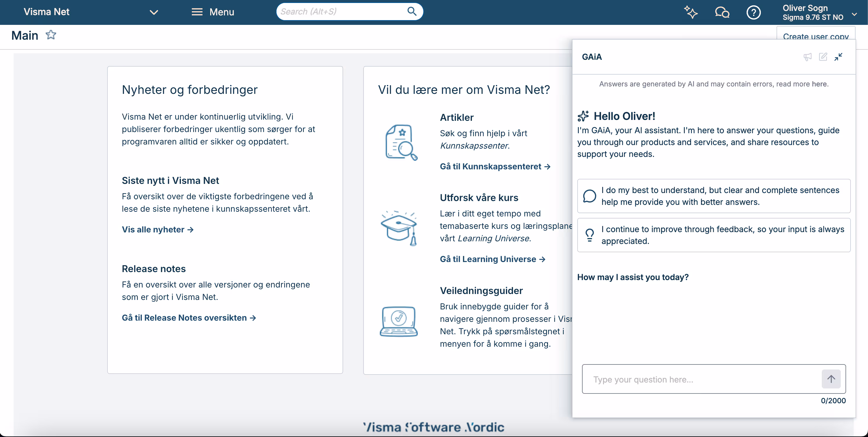The image size is (868, 437).
Task: Click the 'here' link in AI disclaimer
Action: coord(819,84)
